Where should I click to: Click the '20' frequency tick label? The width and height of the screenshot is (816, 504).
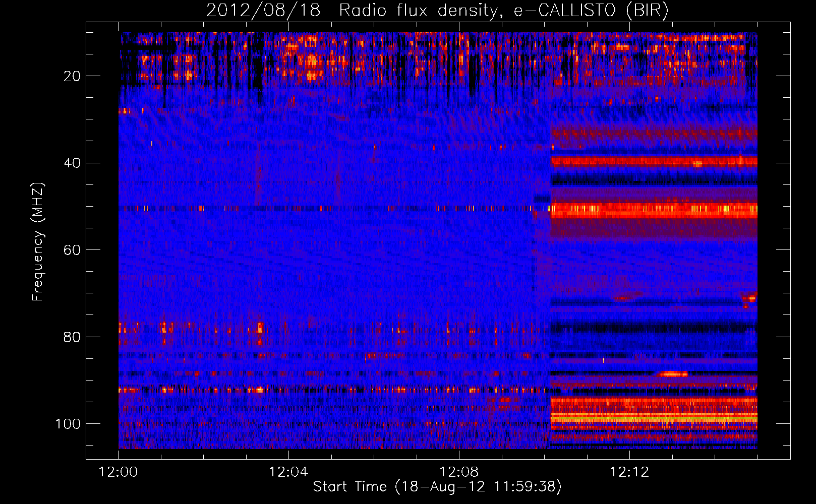coord(73,76)
